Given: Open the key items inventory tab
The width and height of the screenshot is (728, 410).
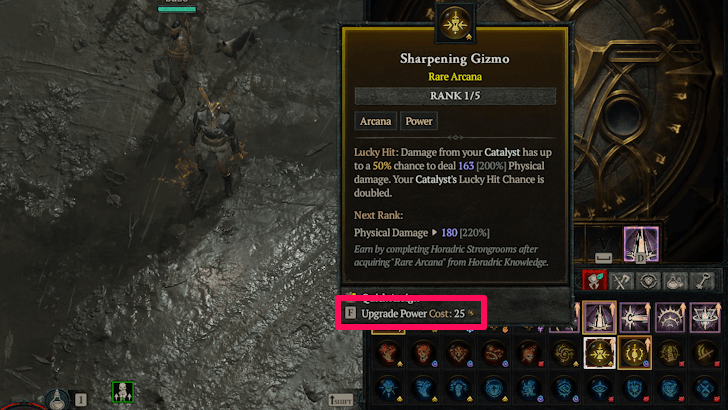Looking at the screenshot, I should tap(702, 281).
